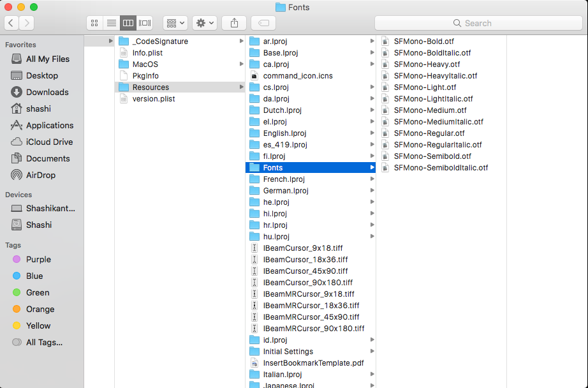Select SFMono-Bold.otf font file
This screenshot has height=388, width=588.
pyautogui.click(x=441, y=41)
